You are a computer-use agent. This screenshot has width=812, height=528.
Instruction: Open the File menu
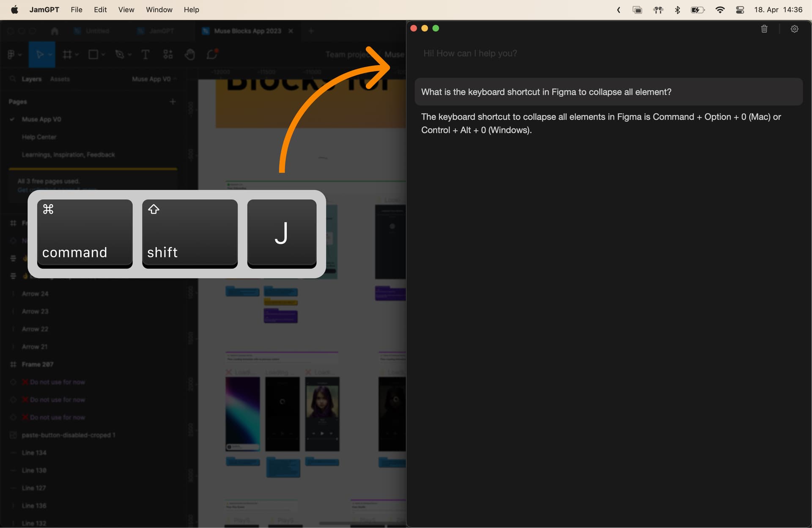[77, 9]
